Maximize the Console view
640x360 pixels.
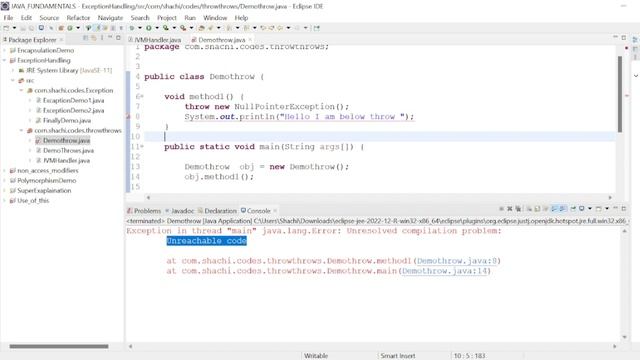[x=624, y=209]
